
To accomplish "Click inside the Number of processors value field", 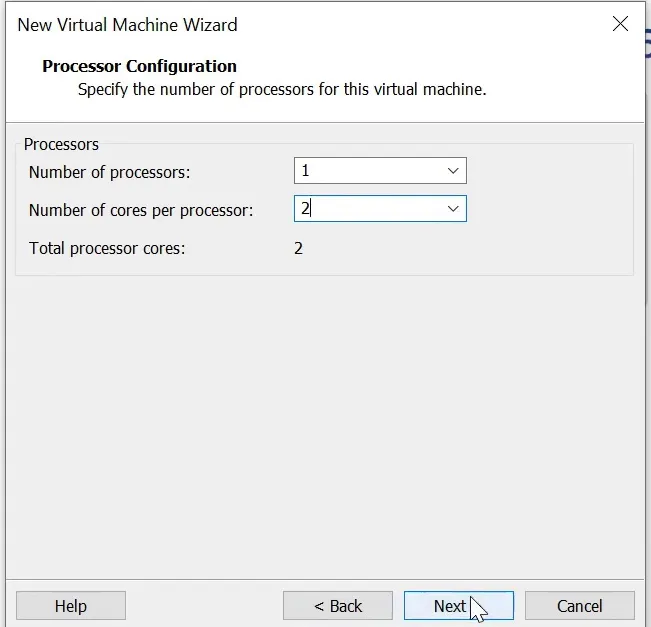I will point(366,171).
